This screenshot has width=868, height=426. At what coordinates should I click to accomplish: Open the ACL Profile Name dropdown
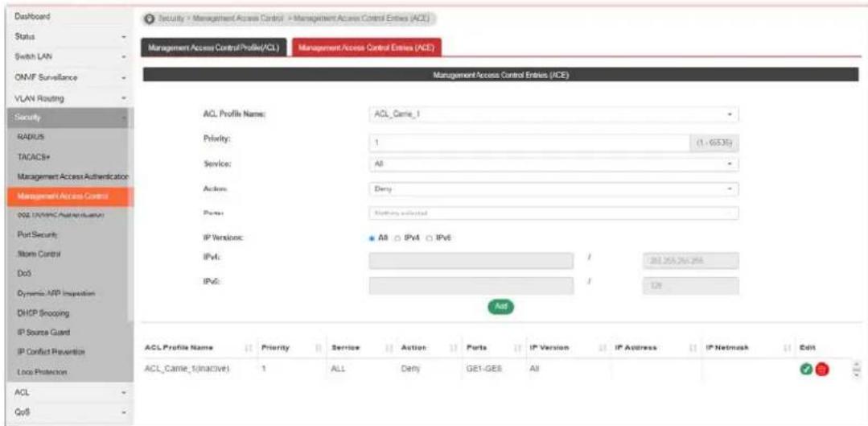pyautogui.click(x=553, y=115)
